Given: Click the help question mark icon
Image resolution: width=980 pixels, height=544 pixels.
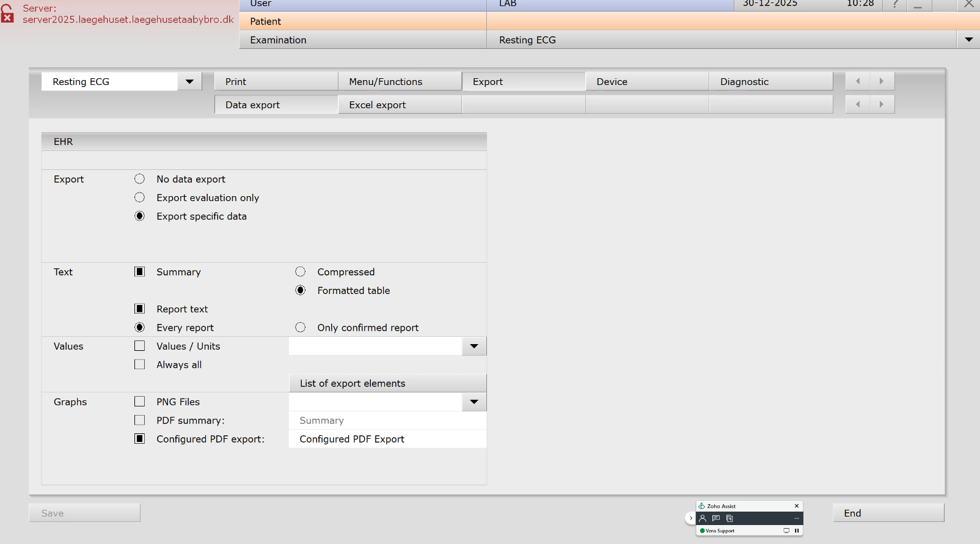Looking at the screenshot, I should [x=895, y=4].
